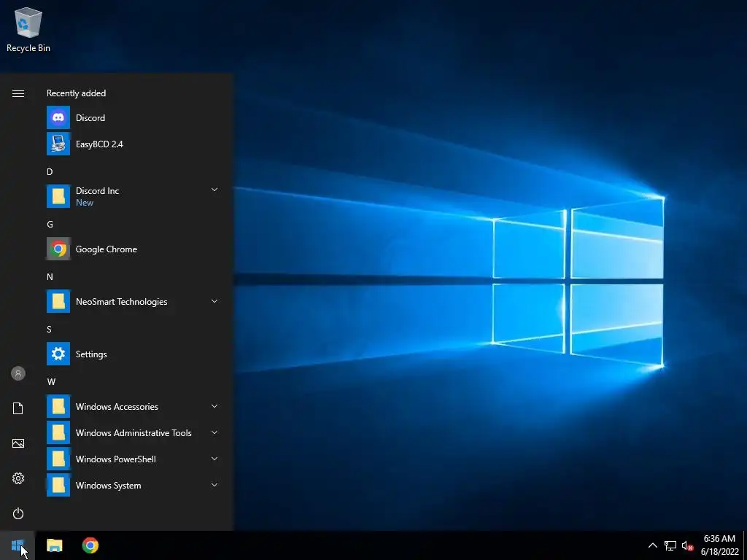Viewport: 747px width, 560px height.
Task: Expand Discord Inc folder chevron
Action: [214, 190]
